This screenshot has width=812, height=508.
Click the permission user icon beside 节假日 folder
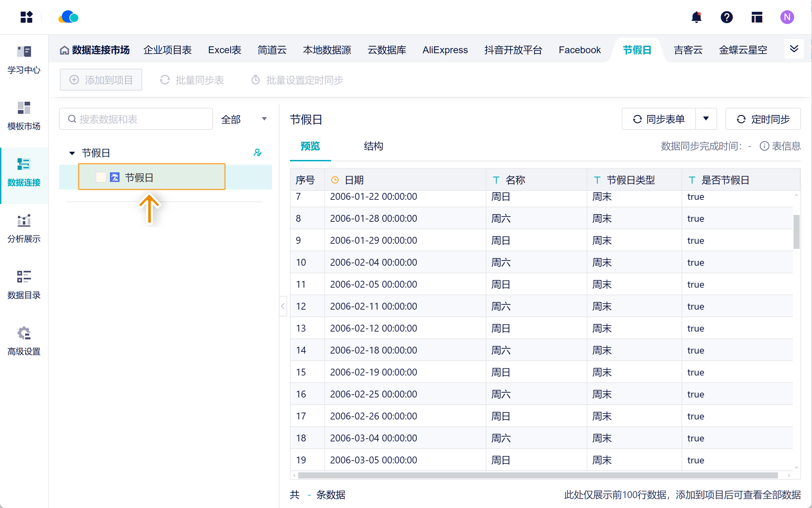point(257,153)
